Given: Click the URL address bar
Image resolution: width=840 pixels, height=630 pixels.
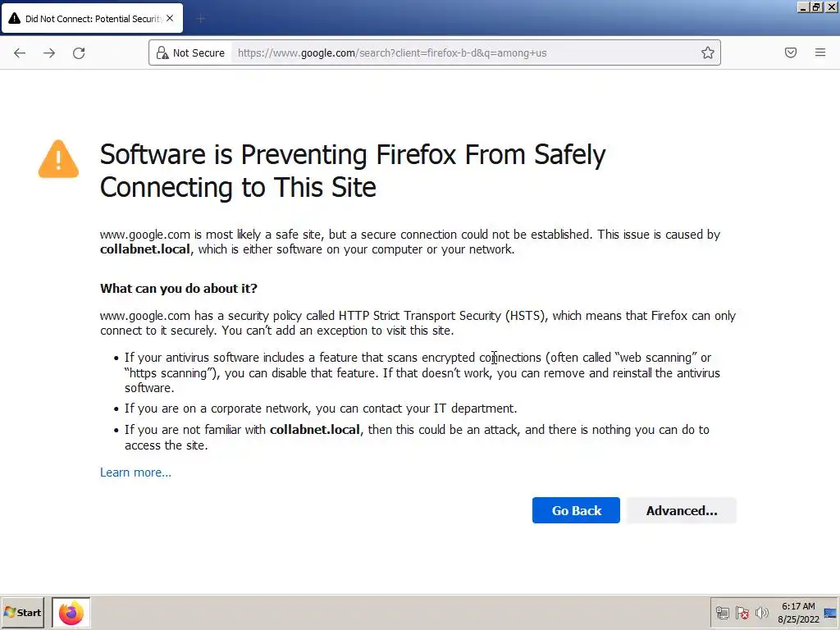Looking at the screenshot, I should coord(459,53).
